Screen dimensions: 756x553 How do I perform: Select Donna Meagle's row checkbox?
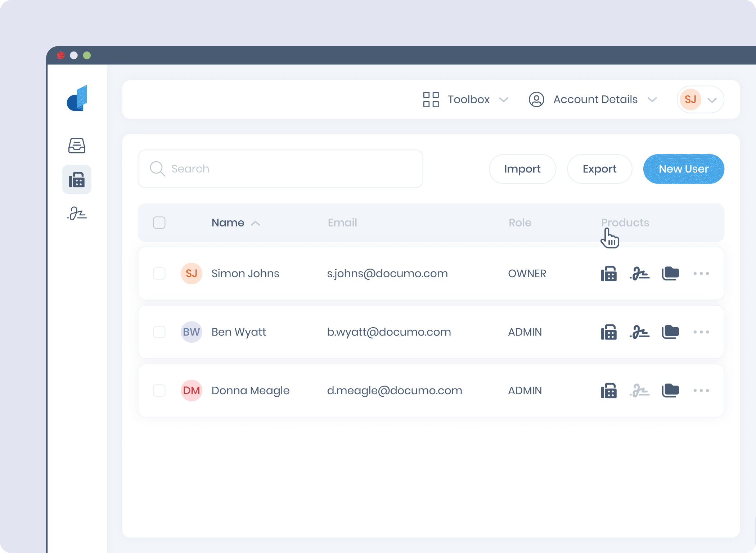coord(159,391)
